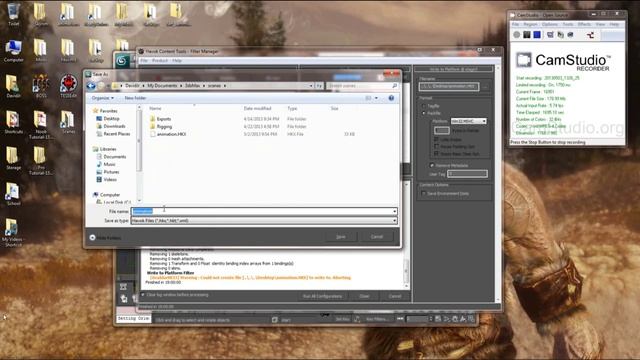This screenshot has width=640, height=360.
Task: Toggle the Remove Metadata option
Action: [432, 165]
